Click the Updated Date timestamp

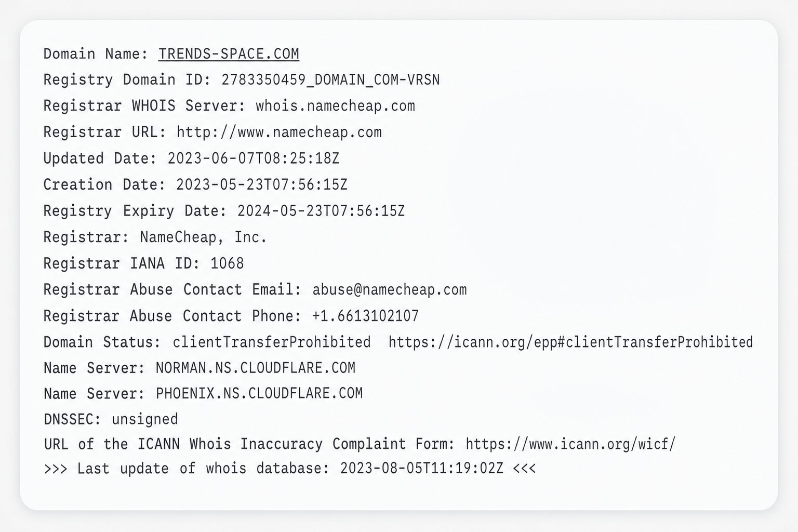pos(253,158)
